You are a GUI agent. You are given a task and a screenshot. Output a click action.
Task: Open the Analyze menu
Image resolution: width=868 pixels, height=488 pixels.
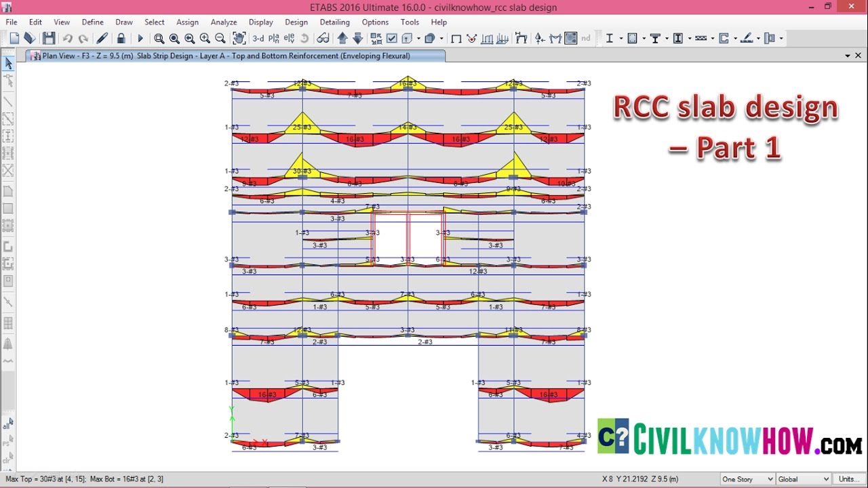[x=224, y=22]
